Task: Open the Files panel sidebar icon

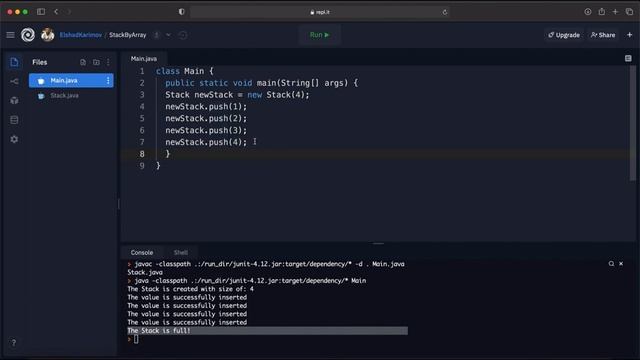Action: click(x=14, y=62)
